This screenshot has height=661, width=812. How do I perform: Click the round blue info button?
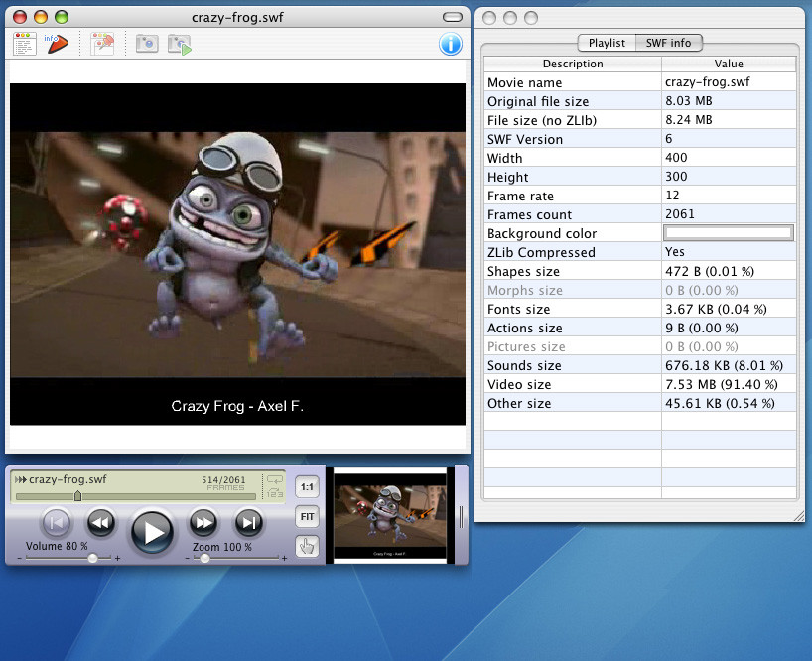click(x=450, y=44)
